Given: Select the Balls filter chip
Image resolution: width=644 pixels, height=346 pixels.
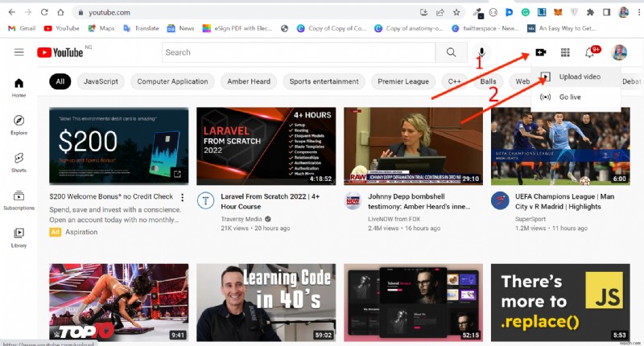Looking at the screenshot, I should (x=488, y=81).
